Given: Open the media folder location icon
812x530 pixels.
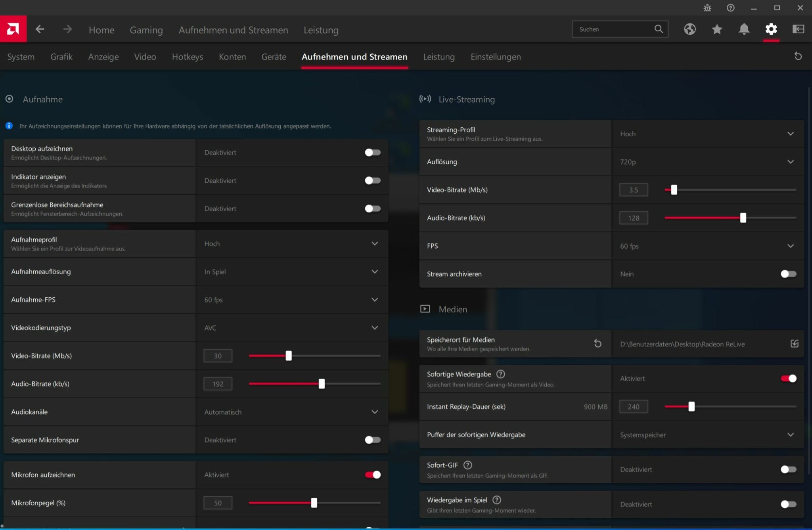Looking at the screenshot, I should 795,344.
